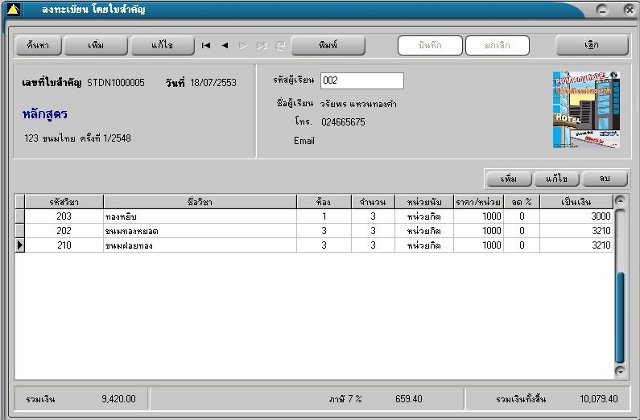Click the ชื่อวิชา column header
Image resolution: width=640 pixels, height=420 pixels.
coord(200,202)
